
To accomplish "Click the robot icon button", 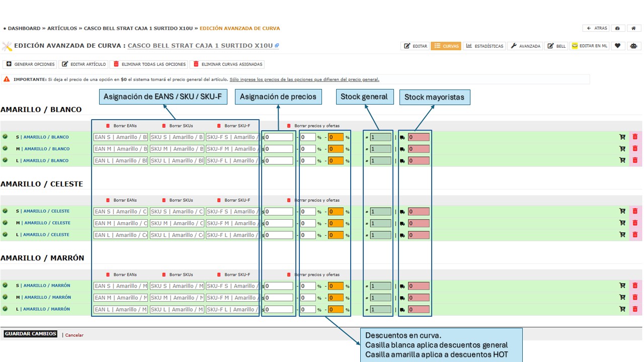I will tap(633, 46).
